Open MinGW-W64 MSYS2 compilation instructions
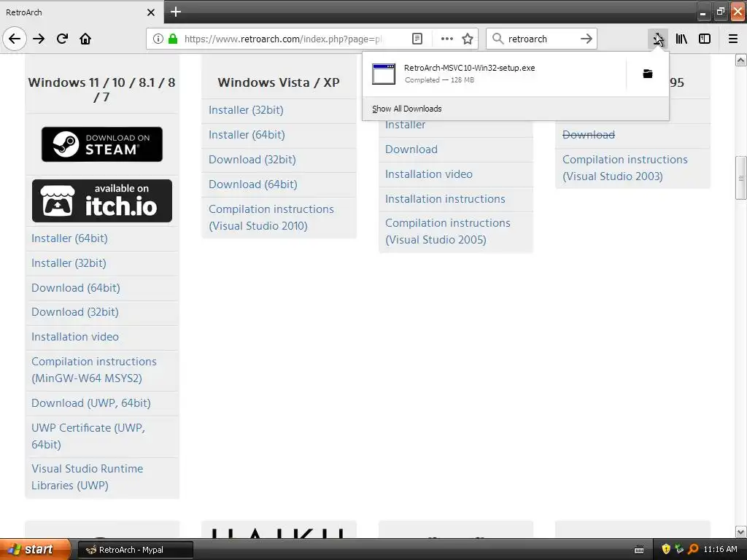Image resolution: width=747 pixels, height=560 pixels. pos(94,370)
